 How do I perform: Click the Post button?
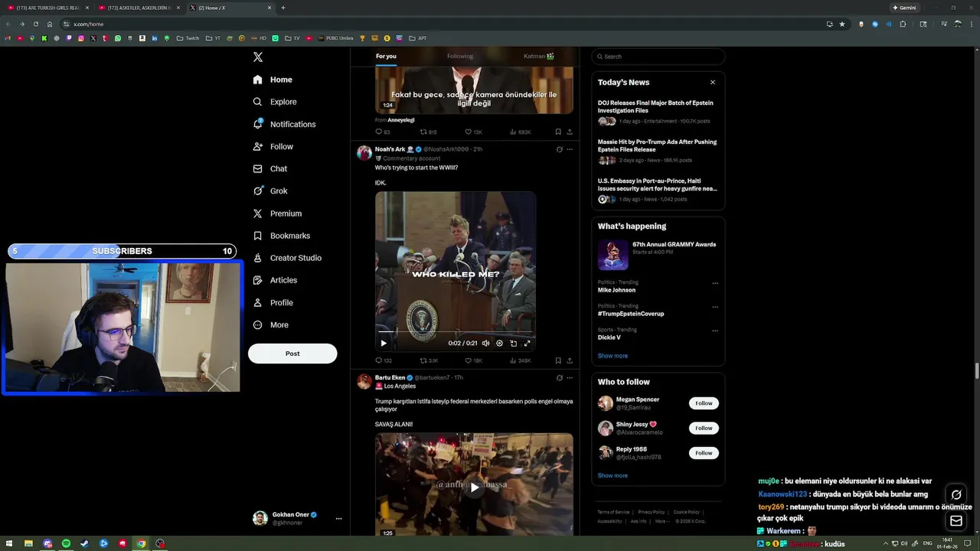pyautogui.click(x=292, y=354)
